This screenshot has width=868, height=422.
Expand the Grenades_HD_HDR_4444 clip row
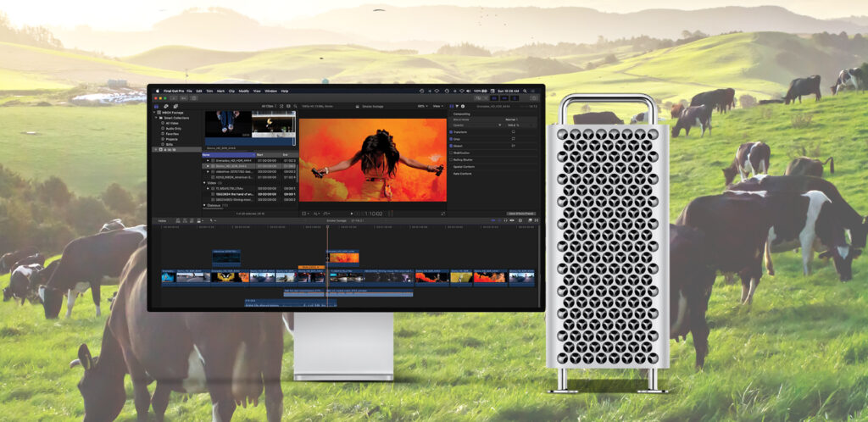pos(209,160)
